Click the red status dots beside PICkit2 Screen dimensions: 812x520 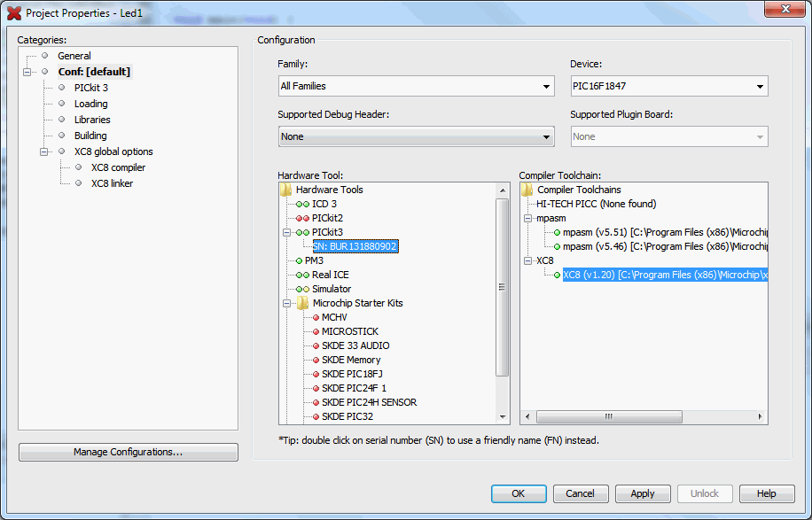pos(302,218)
